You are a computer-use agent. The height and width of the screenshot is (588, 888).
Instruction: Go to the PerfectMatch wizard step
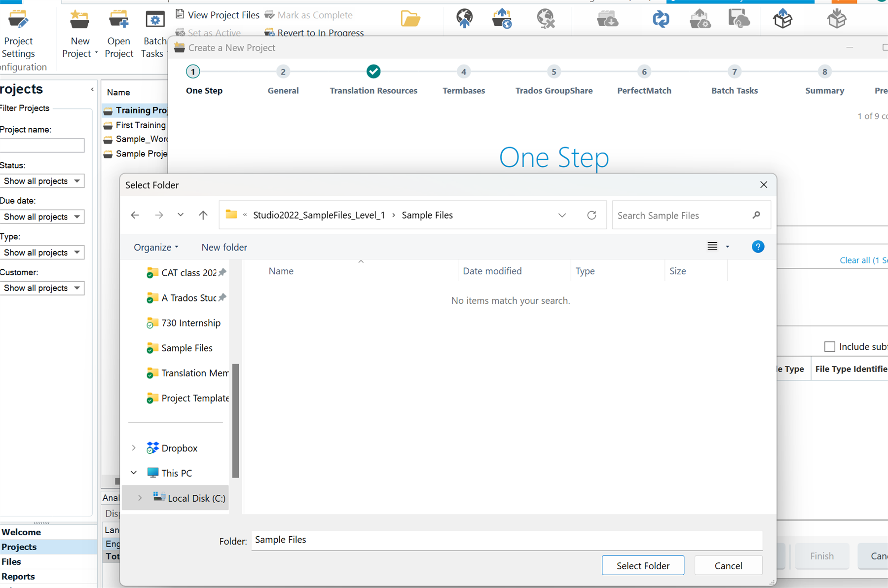click(x=644, y=80)
